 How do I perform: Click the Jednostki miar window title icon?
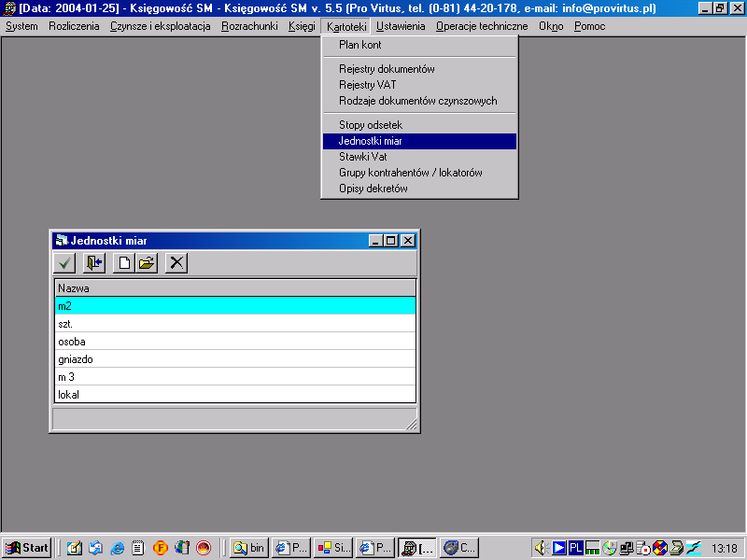coord(62,241)
